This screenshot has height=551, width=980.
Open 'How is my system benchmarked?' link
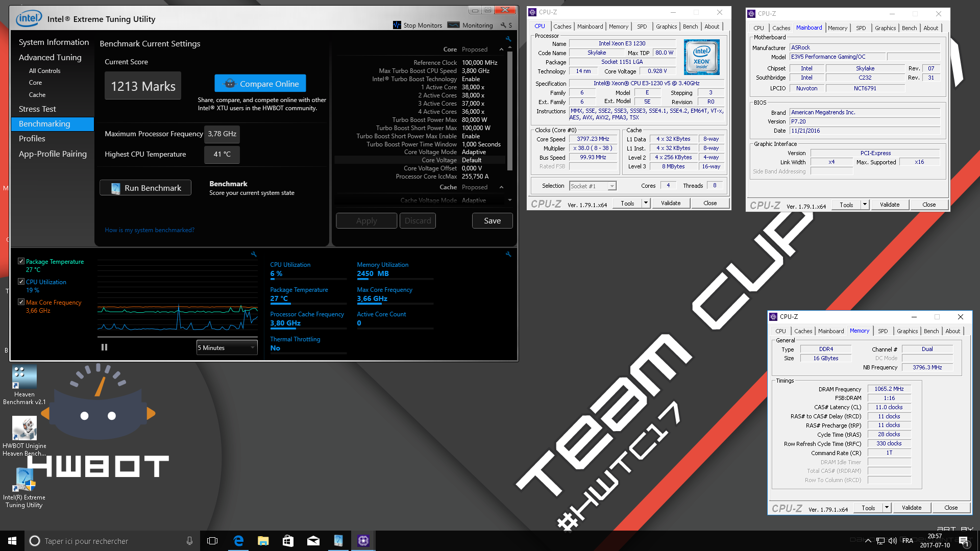tap(150, 230)
